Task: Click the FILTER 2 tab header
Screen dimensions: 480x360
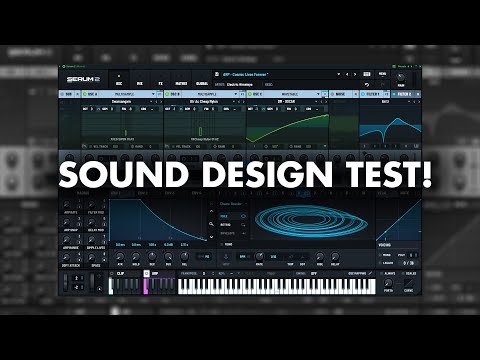Action: (404, 94)
